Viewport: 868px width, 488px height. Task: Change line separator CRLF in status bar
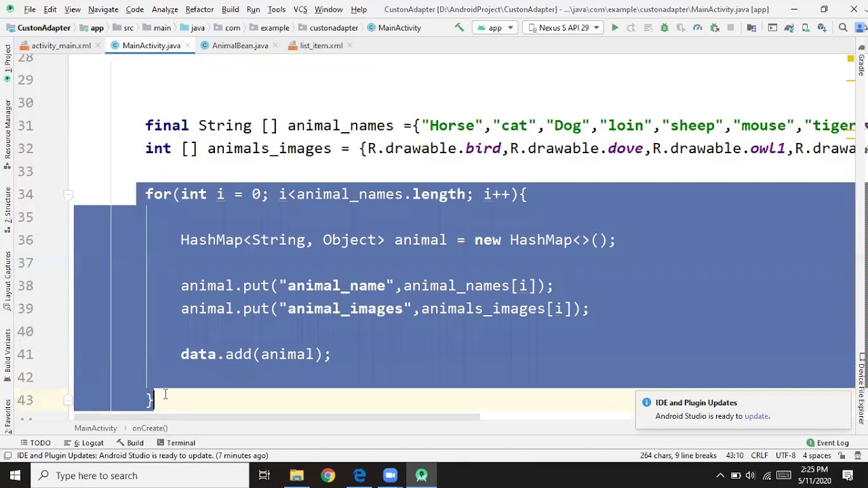[759, 455]
